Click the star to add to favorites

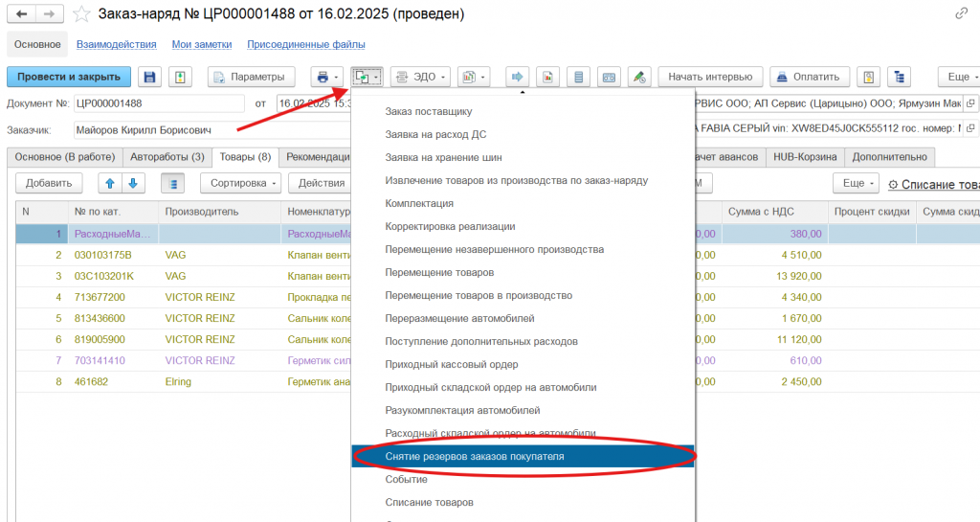click(x=83, y=14)
